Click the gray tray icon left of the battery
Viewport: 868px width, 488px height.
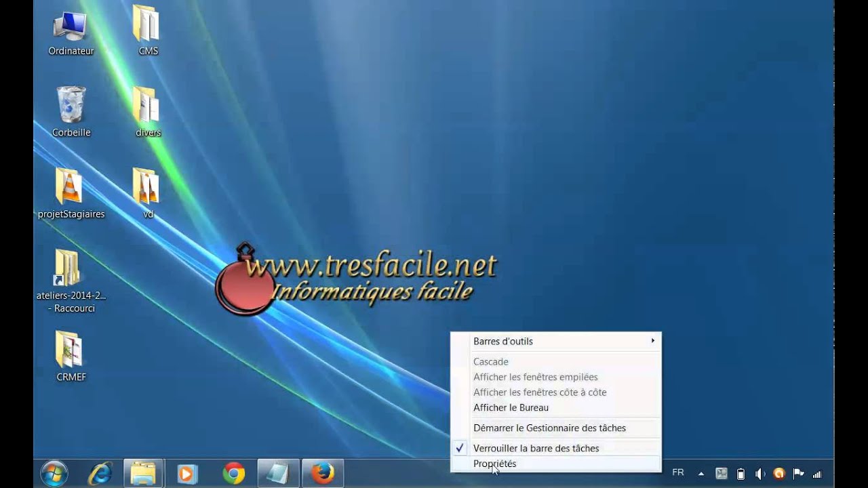tap(722, 474)
